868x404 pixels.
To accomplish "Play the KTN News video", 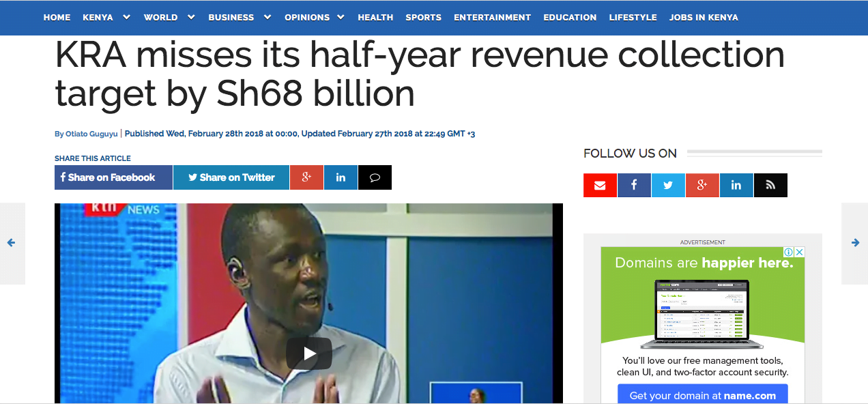I will (x=308, y=353).
